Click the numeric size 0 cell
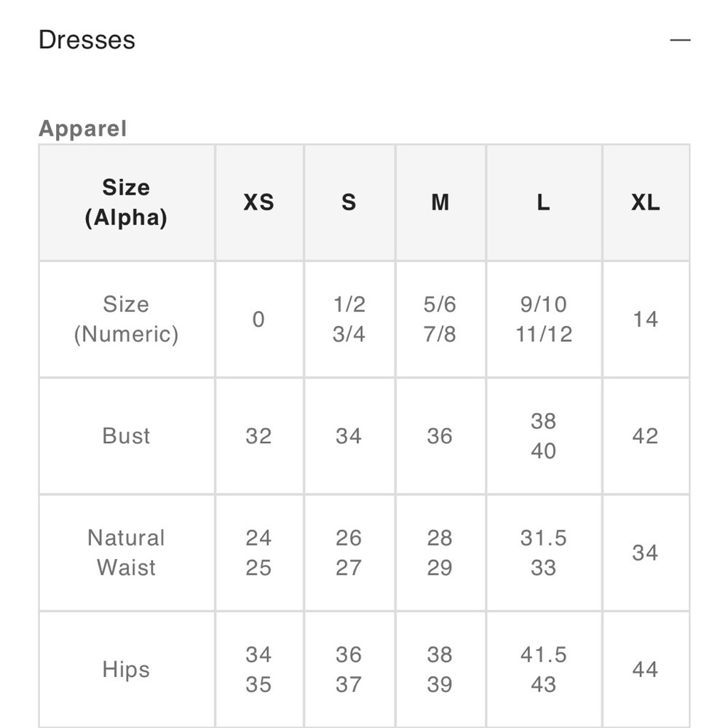Viewport: 728px width, 728px height. tap(259, 320)
